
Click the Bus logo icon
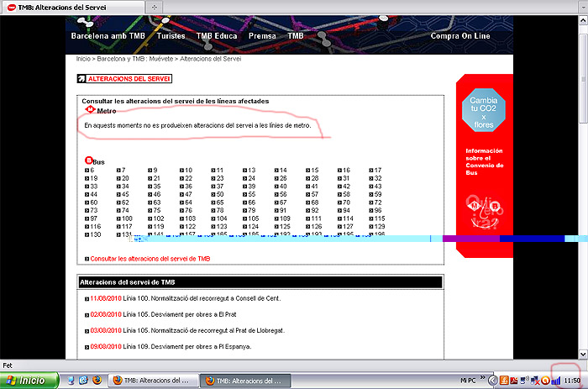coord(89,160)
